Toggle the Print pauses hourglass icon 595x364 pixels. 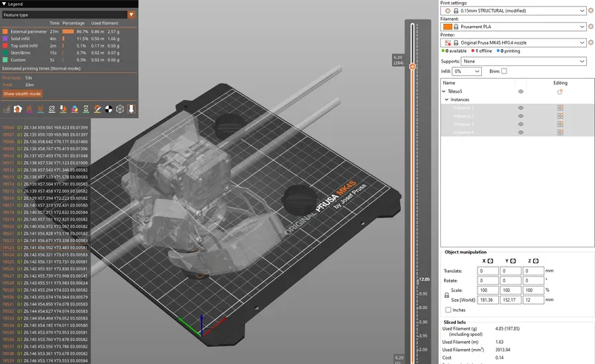[x=86, y=109]
